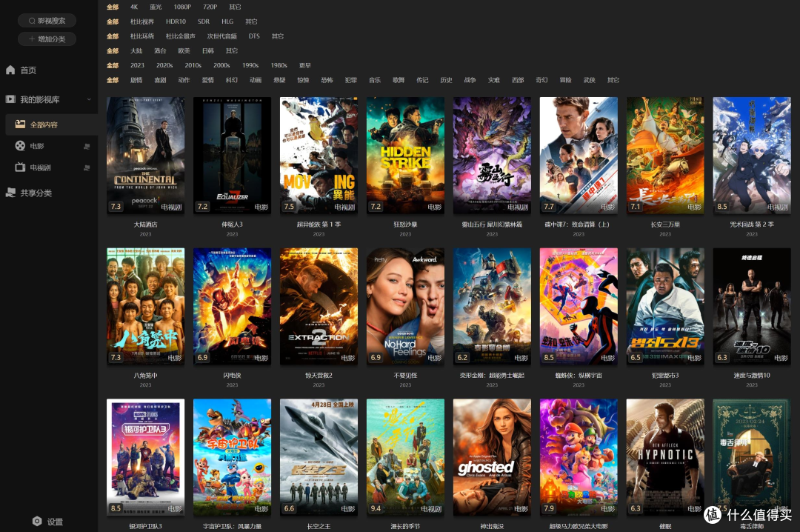The height and width of the screenshot is (532, 800).
Task: Open 碟中谍7 poster
Action: tap(579, 155)
